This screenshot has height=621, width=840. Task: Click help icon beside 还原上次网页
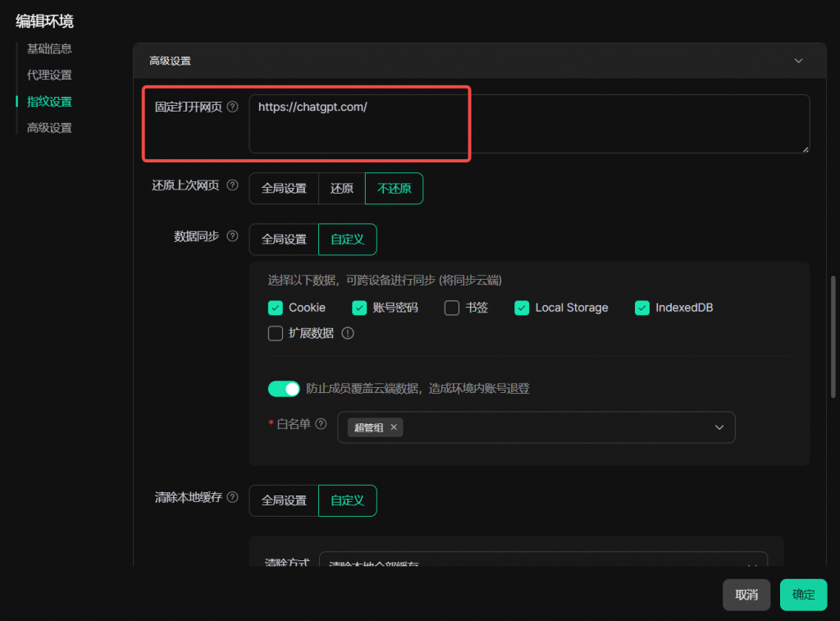232,185
